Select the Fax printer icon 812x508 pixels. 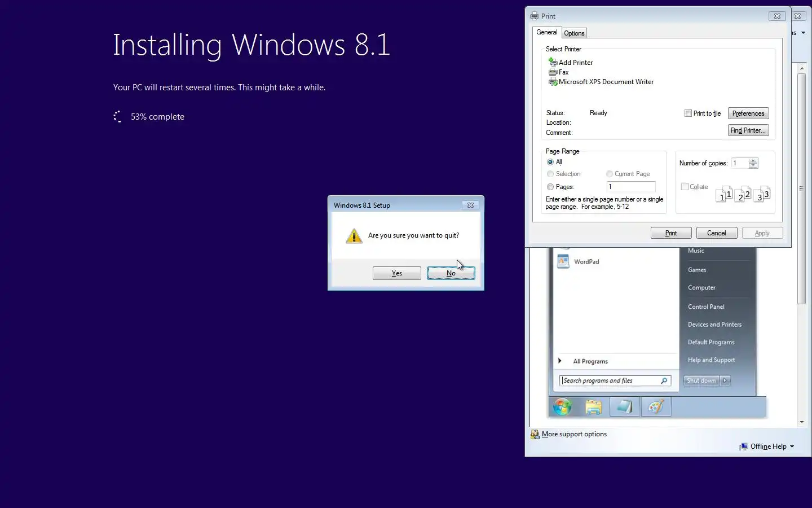[x=553, y=72]
